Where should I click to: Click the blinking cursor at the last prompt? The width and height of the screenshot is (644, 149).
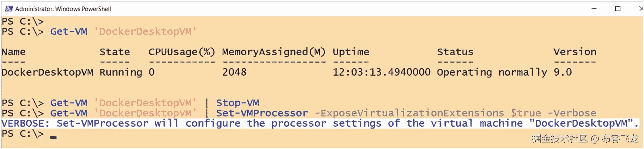[53, 137]
